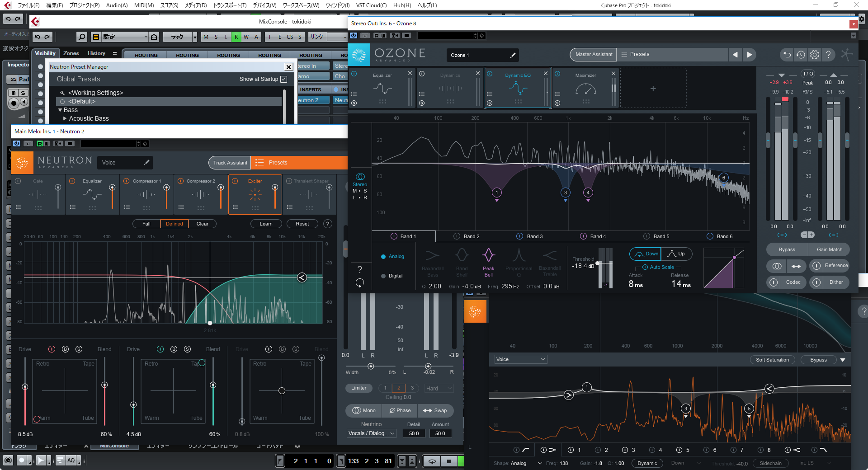Select Analog EQ mode radio button
This screenshot has width=868, height=470.
click(x=383, y=257)
